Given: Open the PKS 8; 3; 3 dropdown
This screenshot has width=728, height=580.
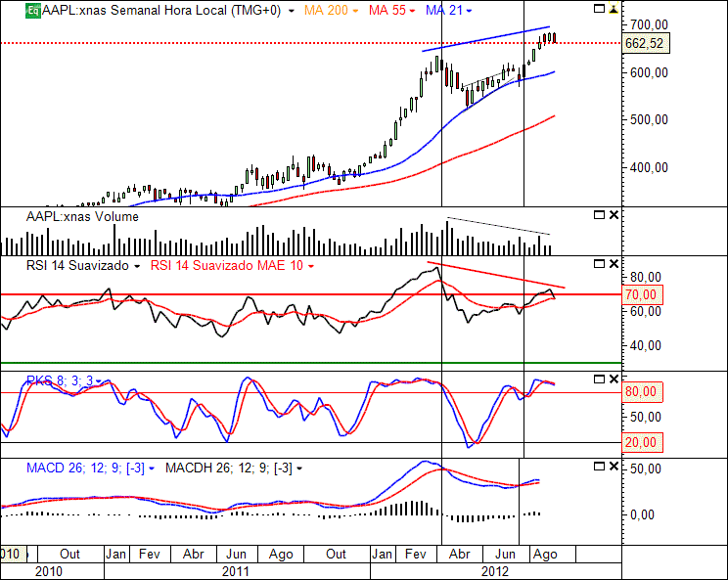Looking at the screenshot, I should click(x=99, y=381).
